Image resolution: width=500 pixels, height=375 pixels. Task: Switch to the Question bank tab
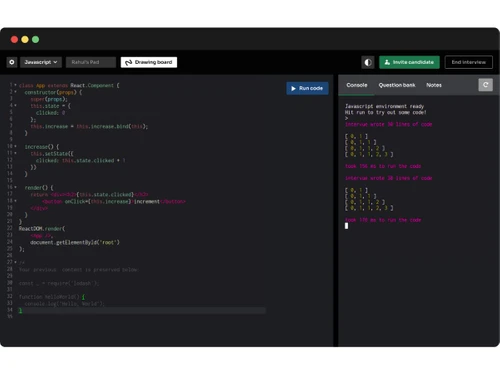point(397,85)
